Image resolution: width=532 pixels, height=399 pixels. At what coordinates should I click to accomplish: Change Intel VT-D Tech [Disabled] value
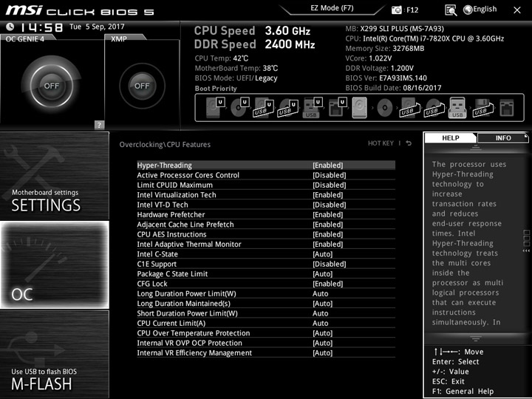[330, 205]
